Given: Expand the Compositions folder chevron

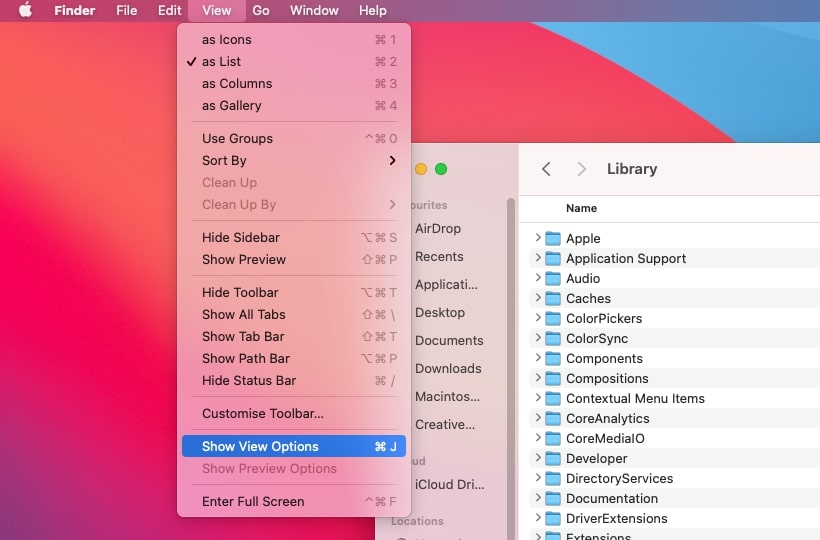Looking at the screenshot, I should click(538, 377).
